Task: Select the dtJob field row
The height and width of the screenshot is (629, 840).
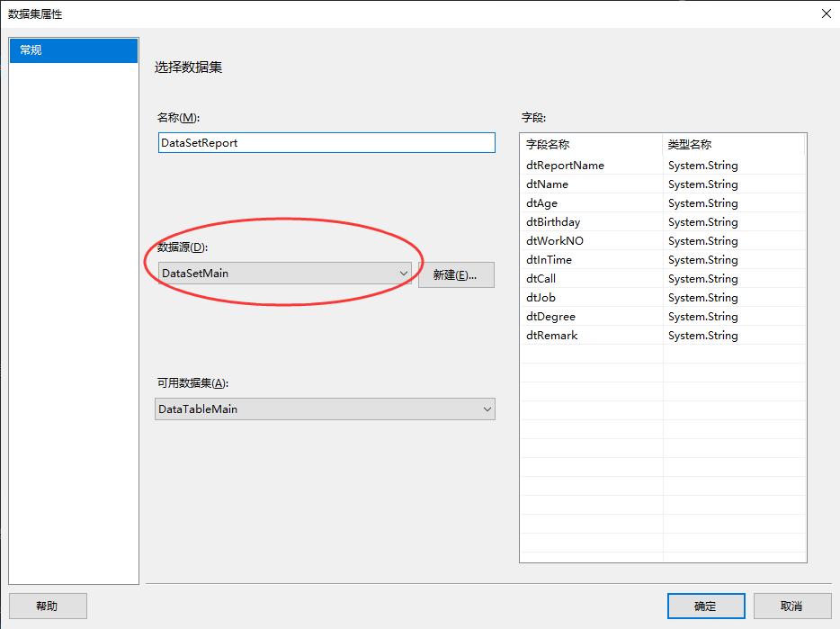Action: (x=663, y=298)
